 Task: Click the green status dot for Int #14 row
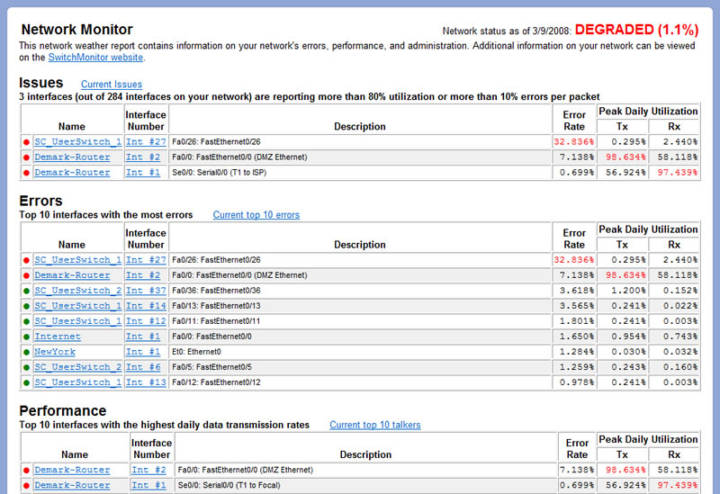26,306
